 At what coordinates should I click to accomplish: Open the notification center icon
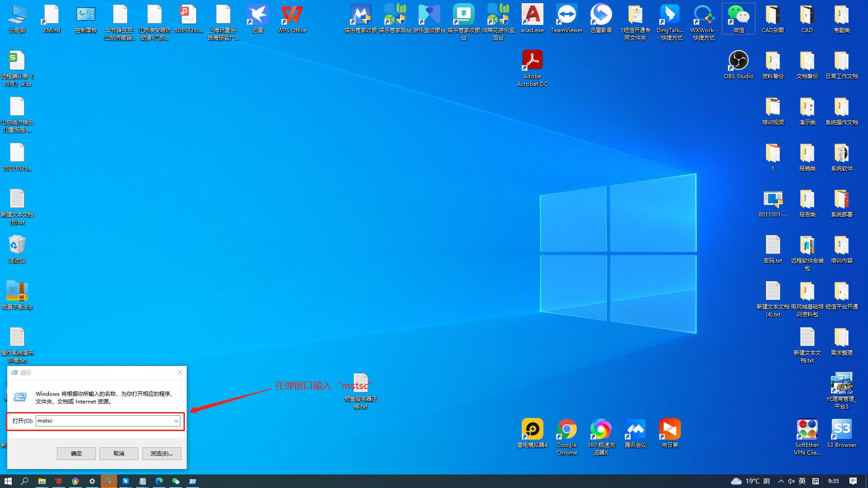(x=853, y=481)
